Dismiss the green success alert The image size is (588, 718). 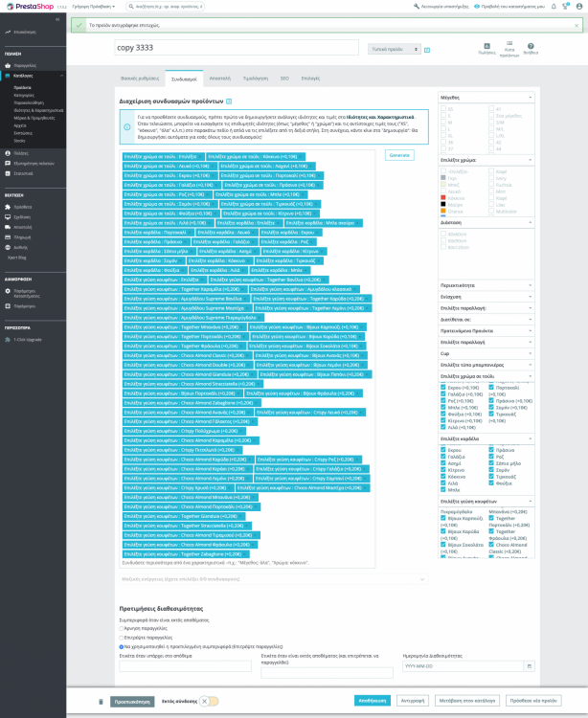pos(577,26)
